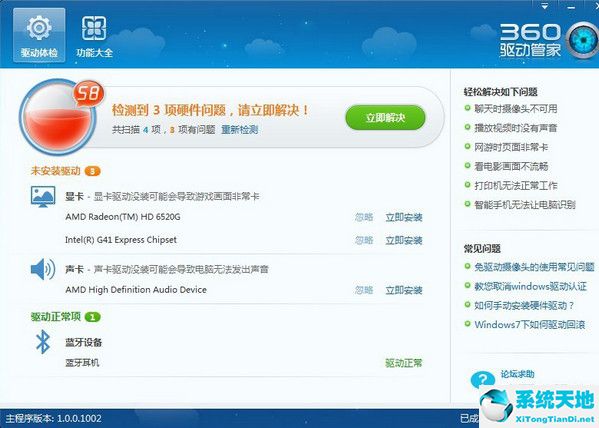Click the 网游时页面非常卡 item
The height and width of the screenshot is (428, 599).
pos(511,147)
